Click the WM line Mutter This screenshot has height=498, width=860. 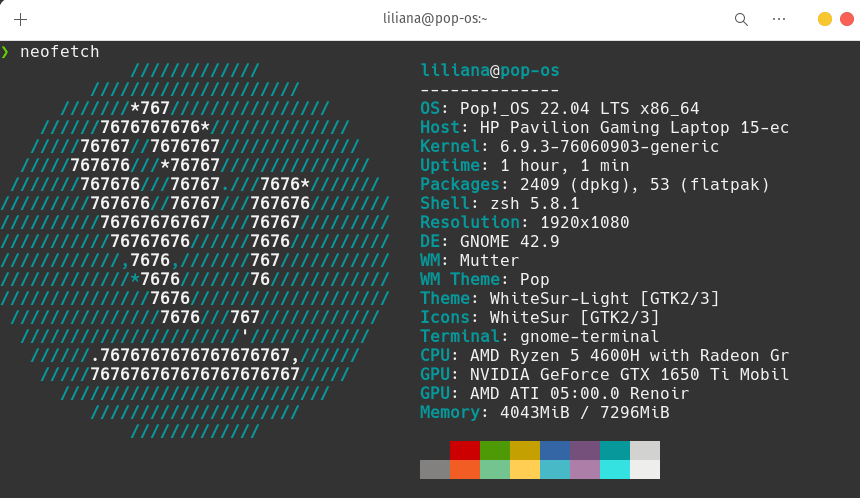(x=469, y=261)
